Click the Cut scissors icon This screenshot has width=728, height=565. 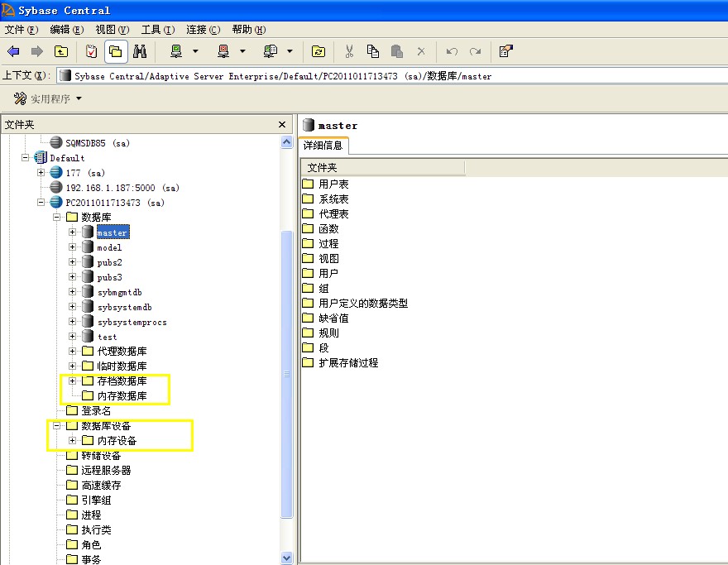(349, 51)
